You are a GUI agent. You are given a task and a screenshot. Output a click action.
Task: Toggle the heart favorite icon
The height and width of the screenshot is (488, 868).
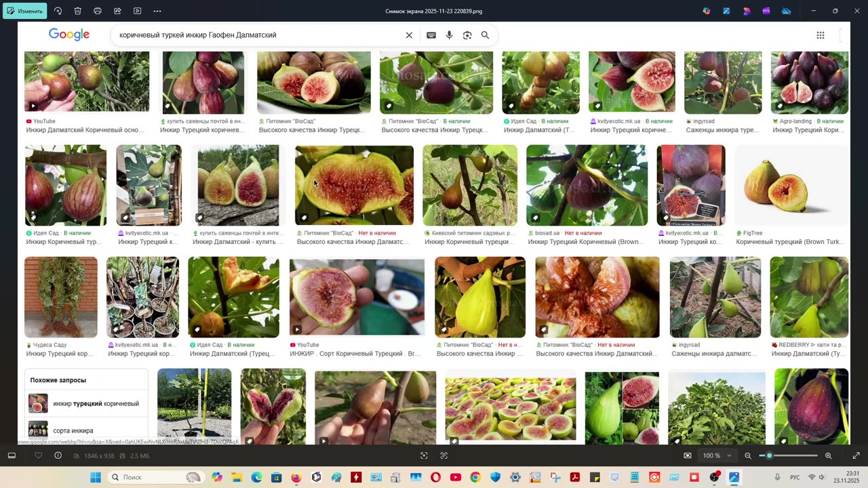(x=39, y=455)
